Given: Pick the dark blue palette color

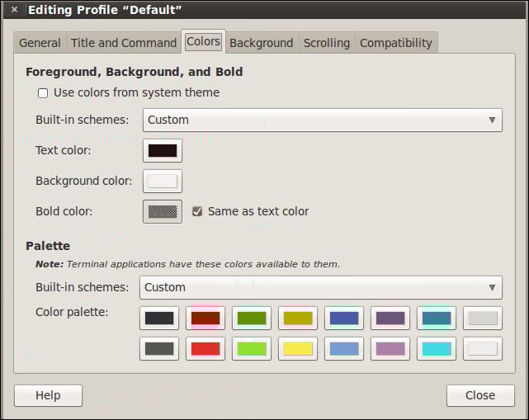Looking at the screenshot, I should [344, 318].
